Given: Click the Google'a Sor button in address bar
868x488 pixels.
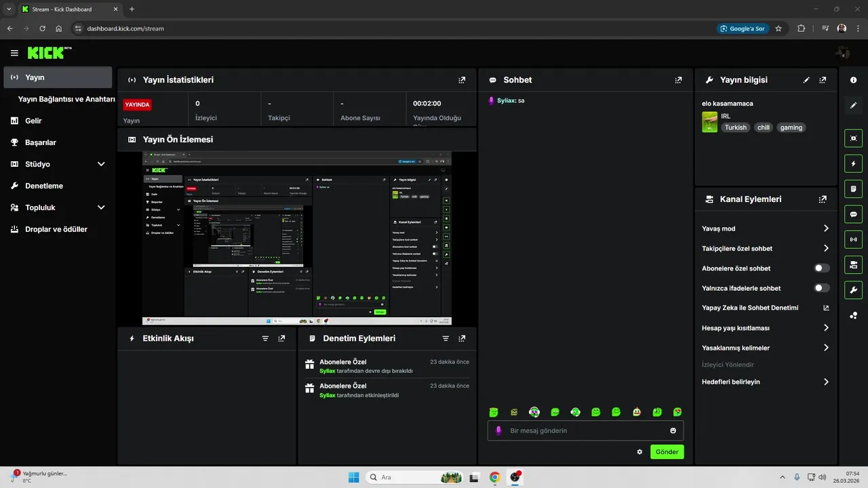Looking at the screenshot, I should tap(743, 28).
